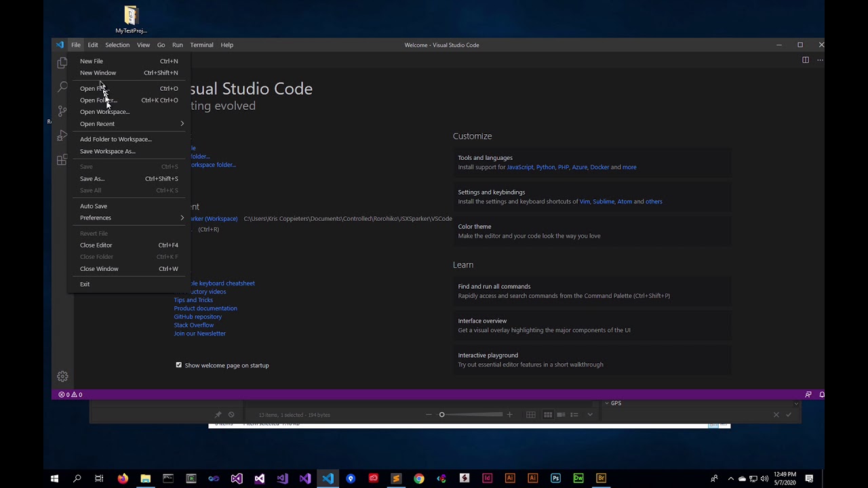Open Google Chrome from the taskbar
The width and height of the screenshot is (868, 488).
pyautogui.click(x=419, y=479)
